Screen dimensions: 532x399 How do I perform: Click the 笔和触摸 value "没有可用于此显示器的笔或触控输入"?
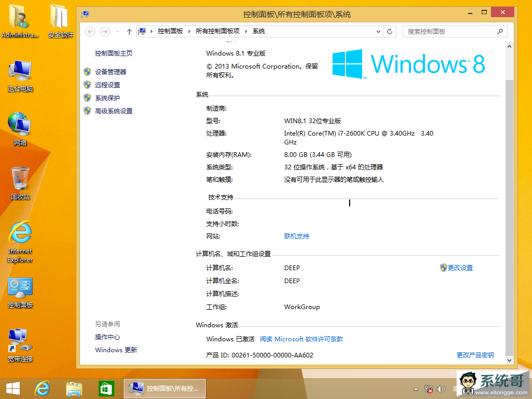334,179
